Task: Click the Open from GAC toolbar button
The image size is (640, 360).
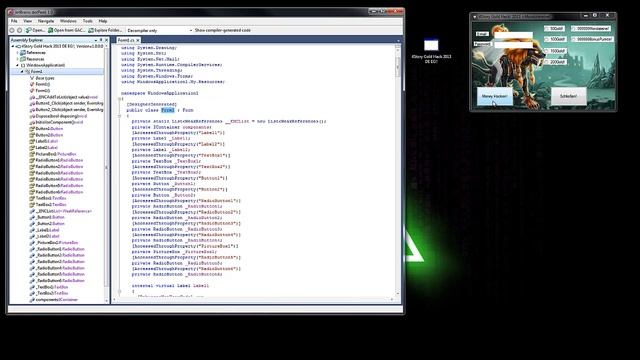Action: 67,30
